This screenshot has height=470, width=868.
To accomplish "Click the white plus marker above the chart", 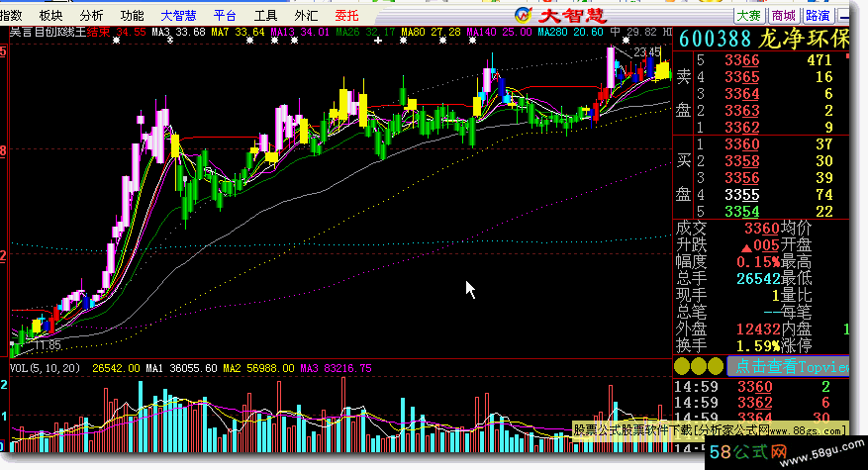I will point(377,41).
